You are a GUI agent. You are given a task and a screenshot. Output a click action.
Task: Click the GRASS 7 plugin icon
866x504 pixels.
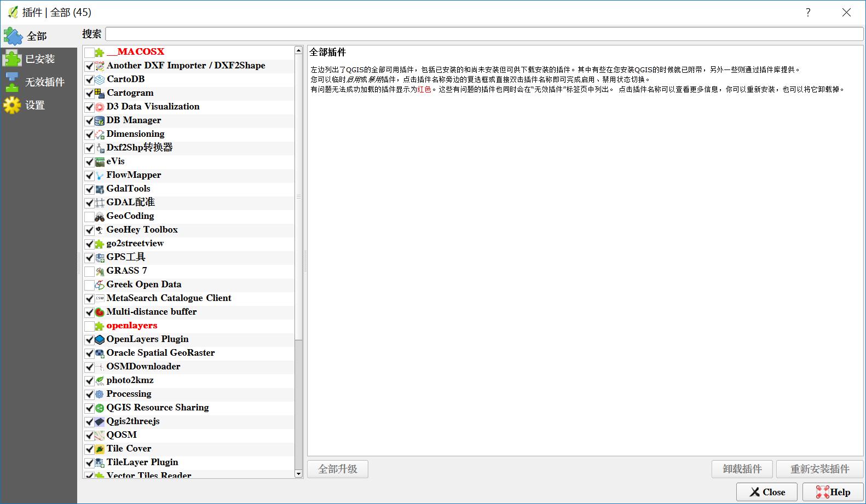pos(100,271)
